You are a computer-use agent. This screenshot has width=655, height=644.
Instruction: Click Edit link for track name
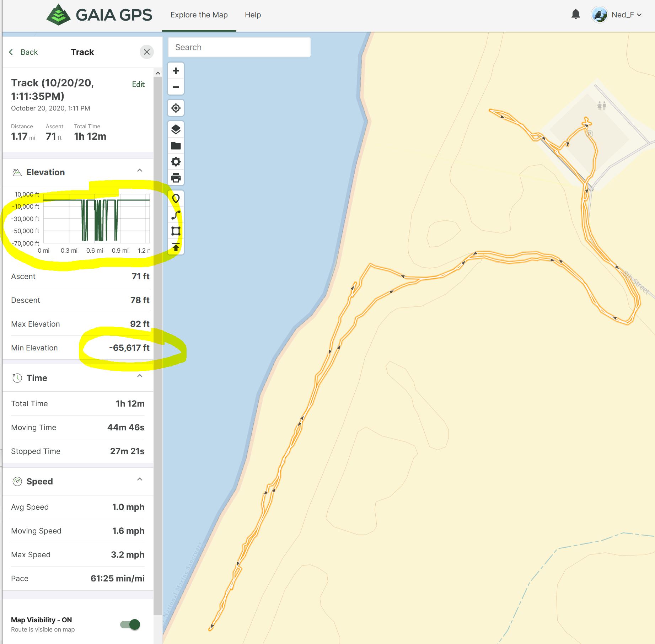(138, 84)
